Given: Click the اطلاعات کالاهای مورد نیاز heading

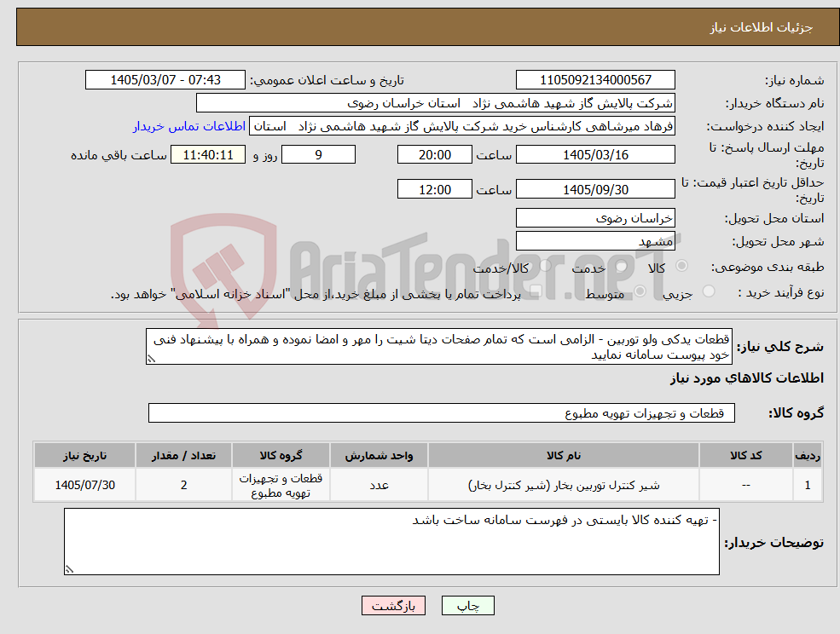Looking at the screenshot, I should coord(746,378).
